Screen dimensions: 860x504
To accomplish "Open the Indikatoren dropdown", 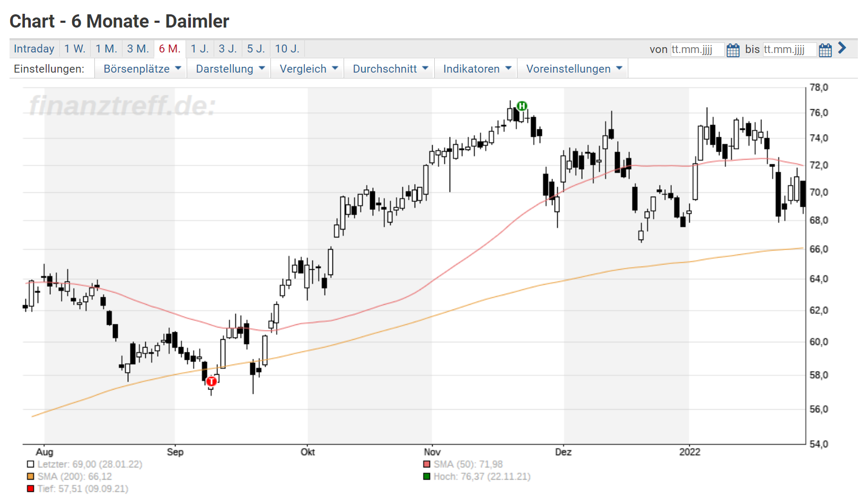I will pos(476,69).
